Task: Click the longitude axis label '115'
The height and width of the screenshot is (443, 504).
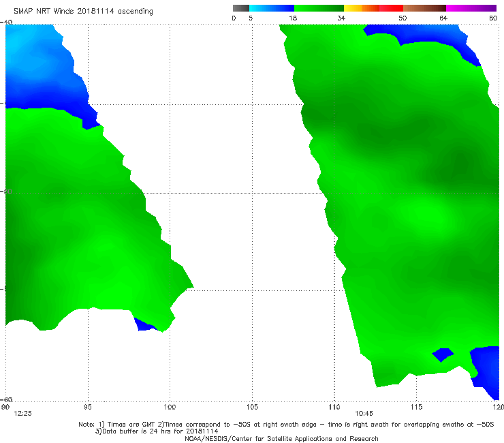Action: tap(416, 408)
